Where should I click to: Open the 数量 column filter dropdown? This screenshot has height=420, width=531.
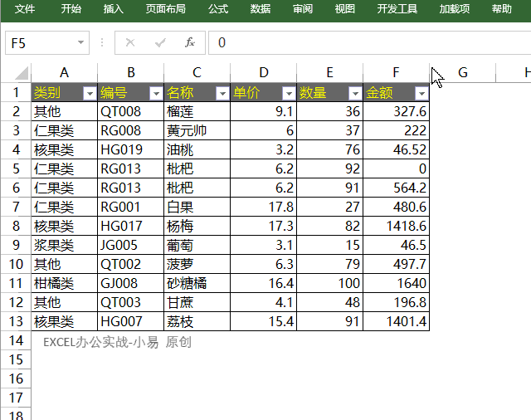(355, 93)
